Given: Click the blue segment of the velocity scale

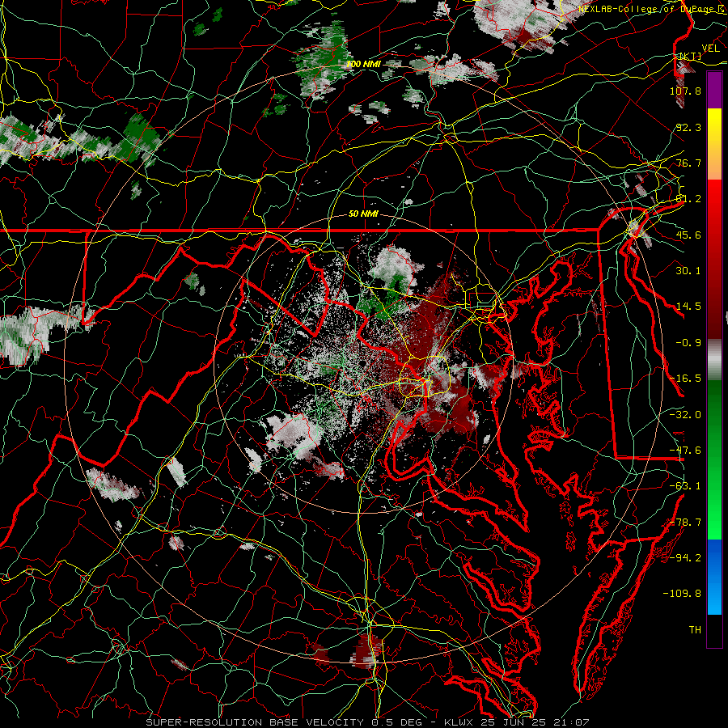Looking at the screenshot, I should click(x=714, y=577).
